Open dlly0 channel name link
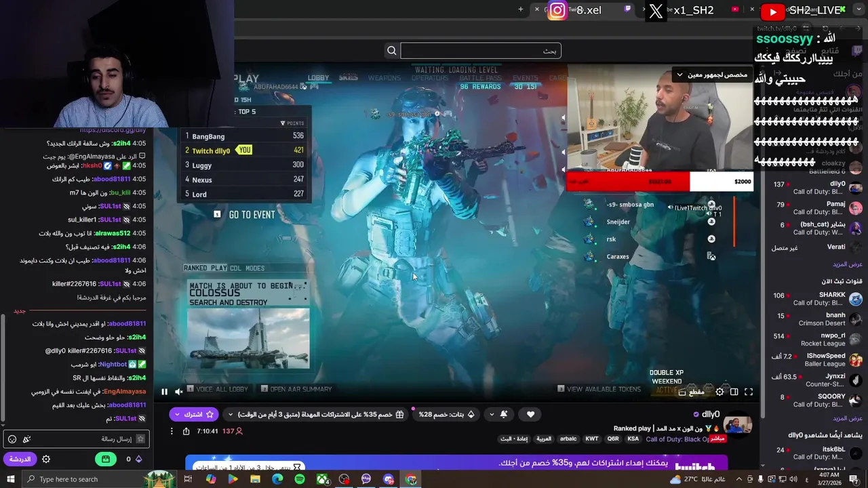Viewport: 868px width, 488px height. (710, 414)
